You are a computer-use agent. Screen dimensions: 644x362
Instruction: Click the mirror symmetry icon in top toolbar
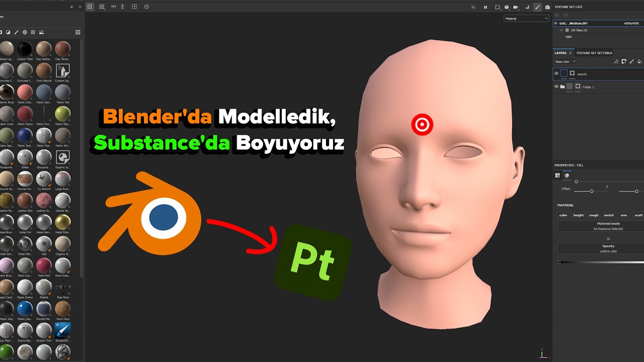point(113,7)
